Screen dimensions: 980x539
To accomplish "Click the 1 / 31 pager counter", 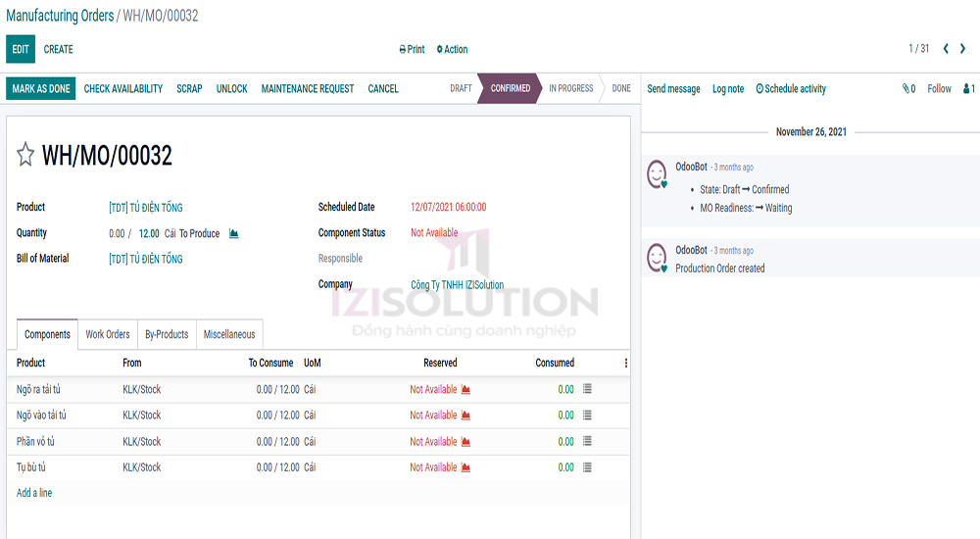I will point(919,49).
